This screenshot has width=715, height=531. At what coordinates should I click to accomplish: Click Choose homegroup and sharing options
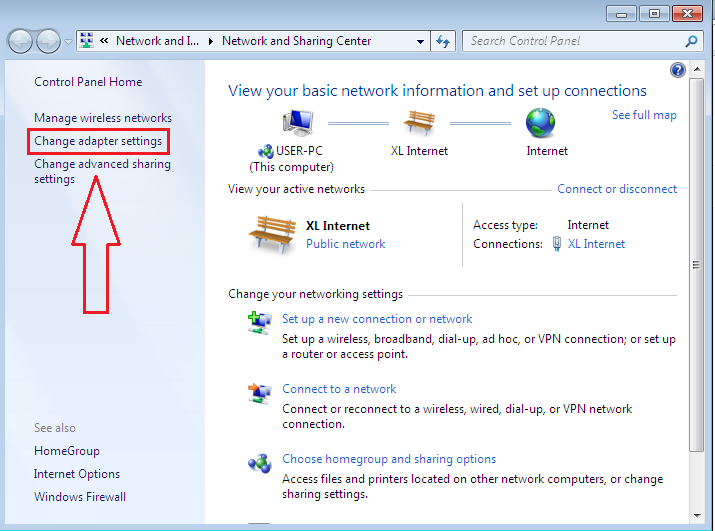click(x=389, y=459)
